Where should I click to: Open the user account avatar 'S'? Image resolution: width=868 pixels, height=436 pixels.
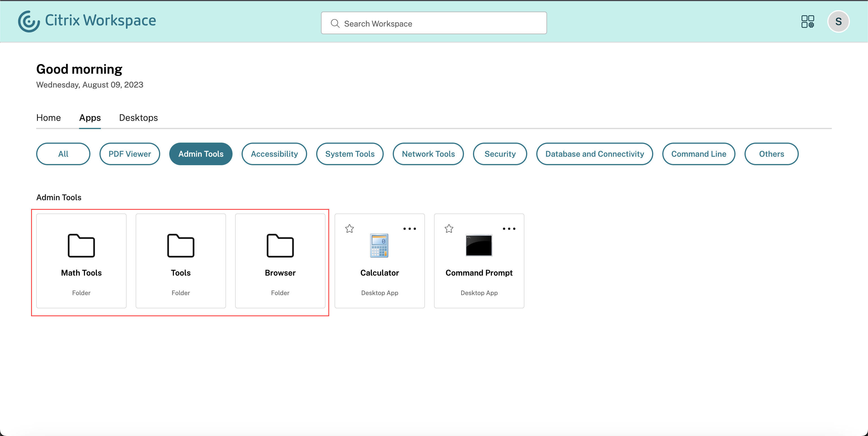click(x=838, y=21)
